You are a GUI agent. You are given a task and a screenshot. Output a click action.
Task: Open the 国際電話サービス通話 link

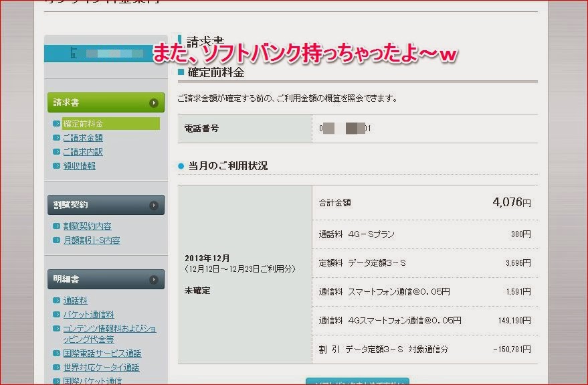102,353
